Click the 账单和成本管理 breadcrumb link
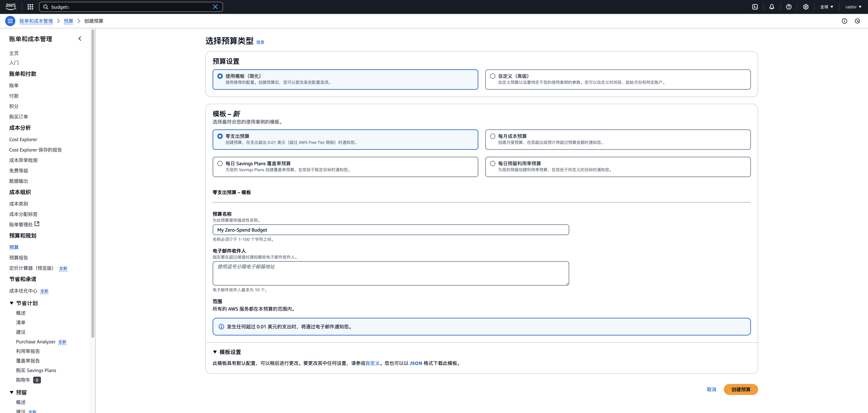This screenshot has width=868, height=413. pos(36,21)
